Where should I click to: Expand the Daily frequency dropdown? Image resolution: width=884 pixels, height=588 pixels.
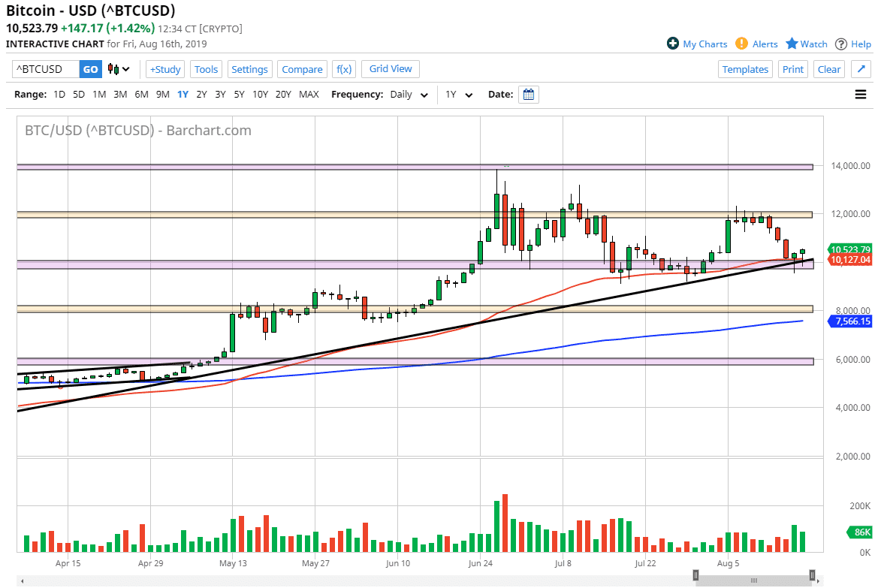[x=409, y=95]
